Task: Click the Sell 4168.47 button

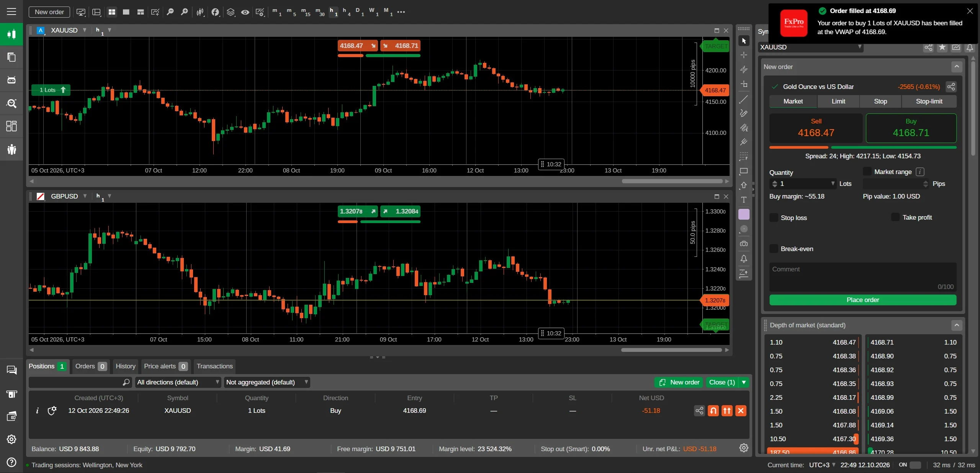Action: tap(816, 128)
